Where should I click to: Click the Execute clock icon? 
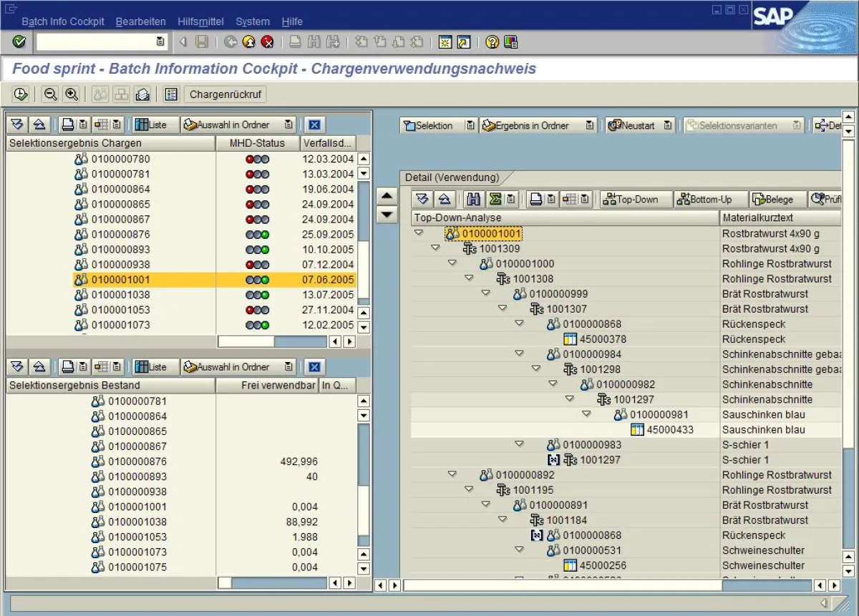(21, 94)
